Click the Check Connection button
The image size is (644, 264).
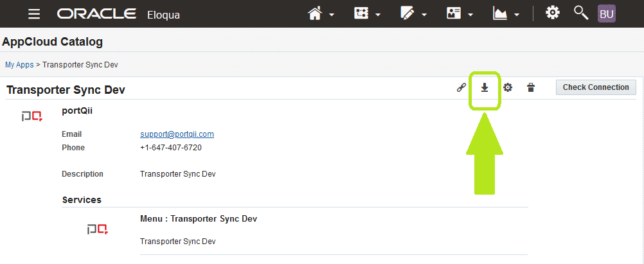click(596, 87)
